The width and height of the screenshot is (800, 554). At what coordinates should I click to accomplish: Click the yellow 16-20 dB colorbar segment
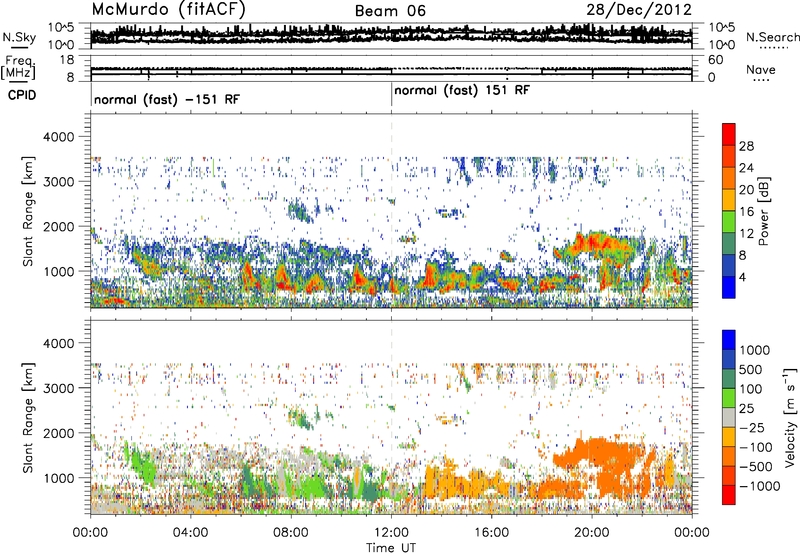(729, 200)
